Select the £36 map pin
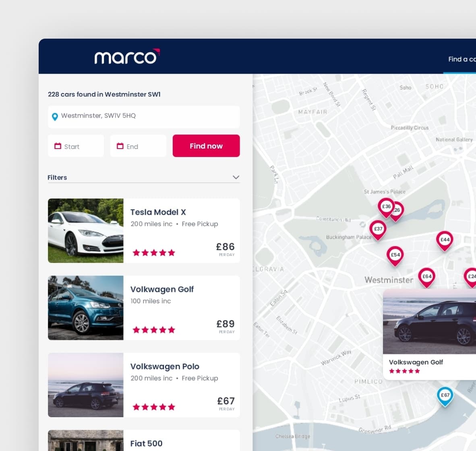The width and height of the screenshot is (476, 451). (386, 207)
